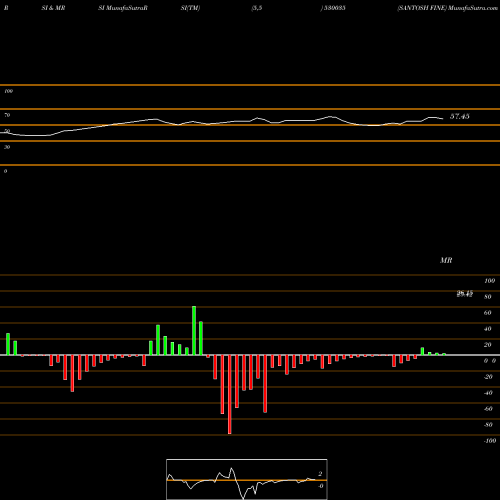Click the 60 label on the MR axis
500x500 pixels.
coord(488,313)
